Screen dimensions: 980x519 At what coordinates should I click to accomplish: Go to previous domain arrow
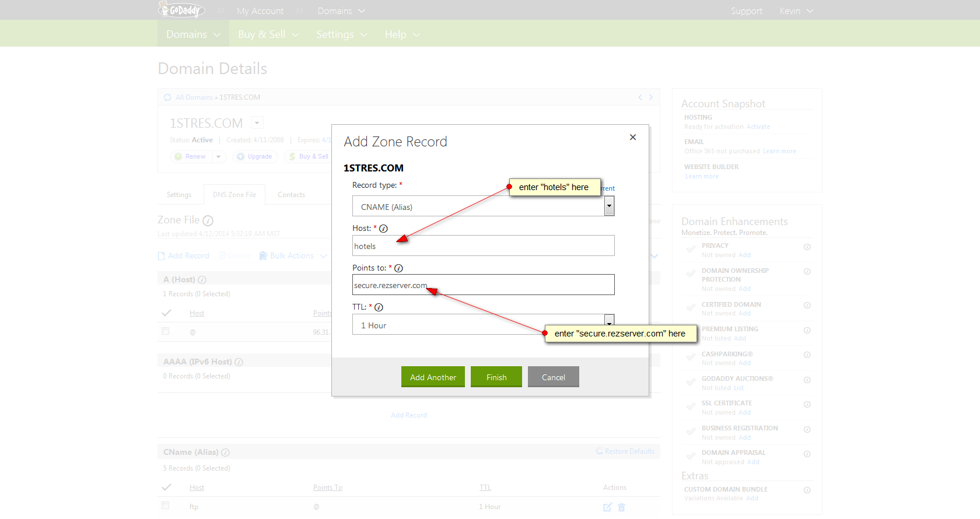[640, 97]
